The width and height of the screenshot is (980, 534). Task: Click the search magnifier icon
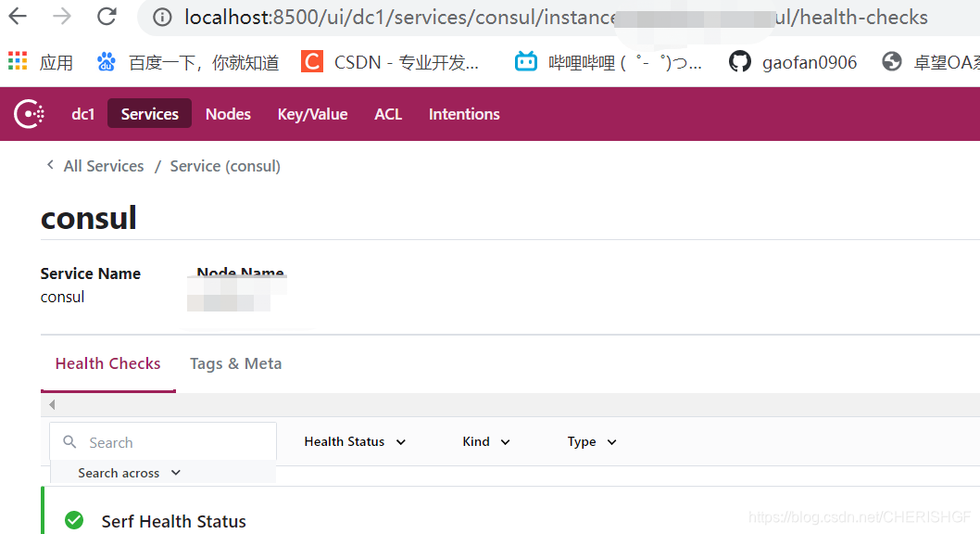[x=70, y=441]
